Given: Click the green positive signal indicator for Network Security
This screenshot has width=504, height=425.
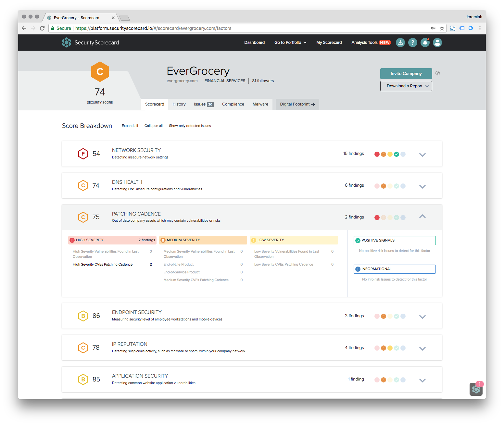Looking at the screenshot, I should tap(396, 154).
